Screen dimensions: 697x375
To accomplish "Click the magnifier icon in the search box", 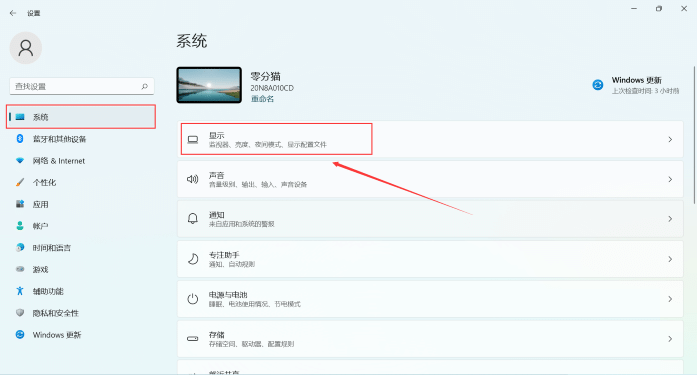I will pos(144,86).
